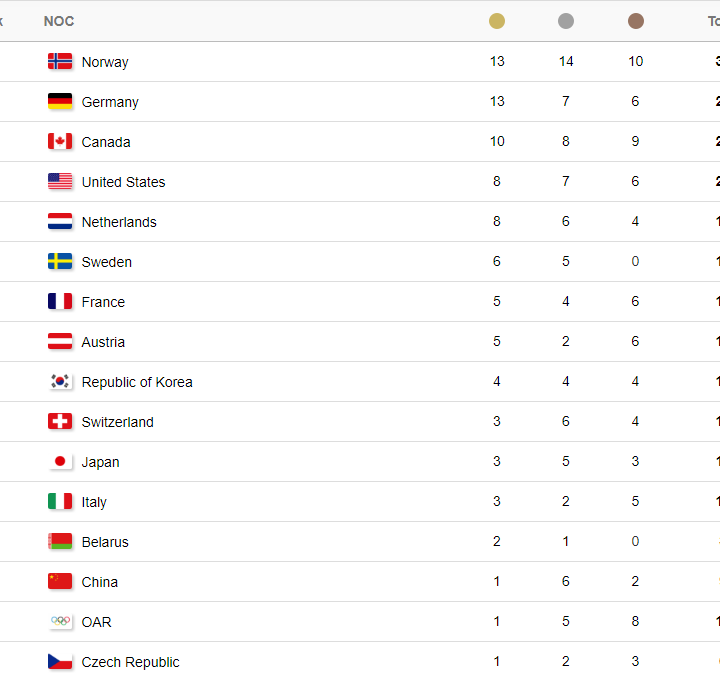Click the bronze medal column header icon
This screenshot has width=720, height=680.
tap(636, 21)
